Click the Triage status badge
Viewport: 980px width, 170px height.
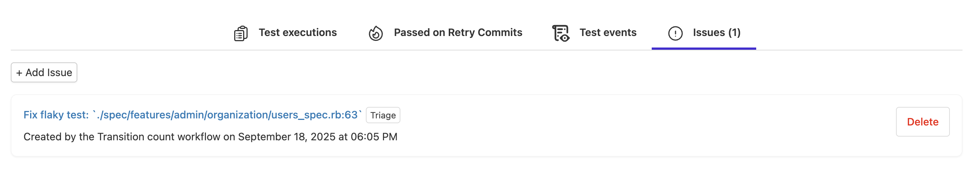click(x=383, y=115)
